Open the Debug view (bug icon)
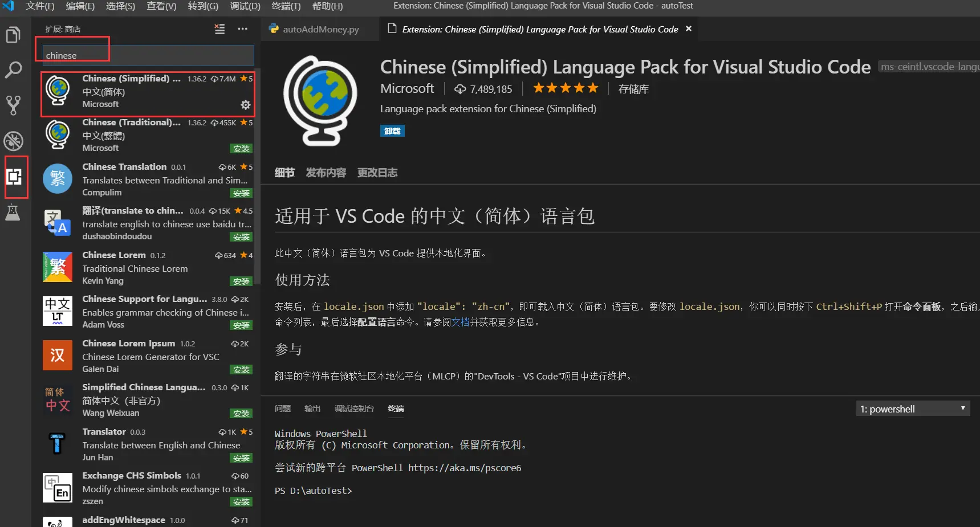The width and height of the screenshot is (980, 527). 13,141
